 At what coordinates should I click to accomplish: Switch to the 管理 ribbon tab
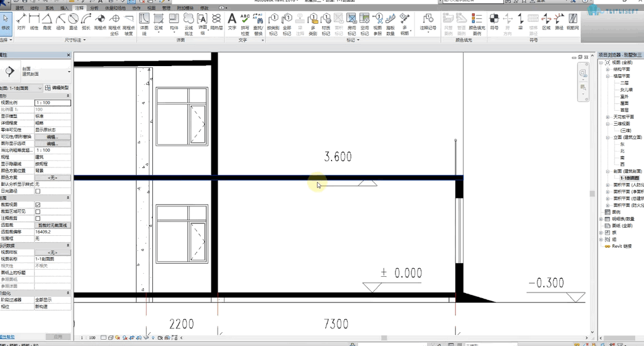[166, 8]
